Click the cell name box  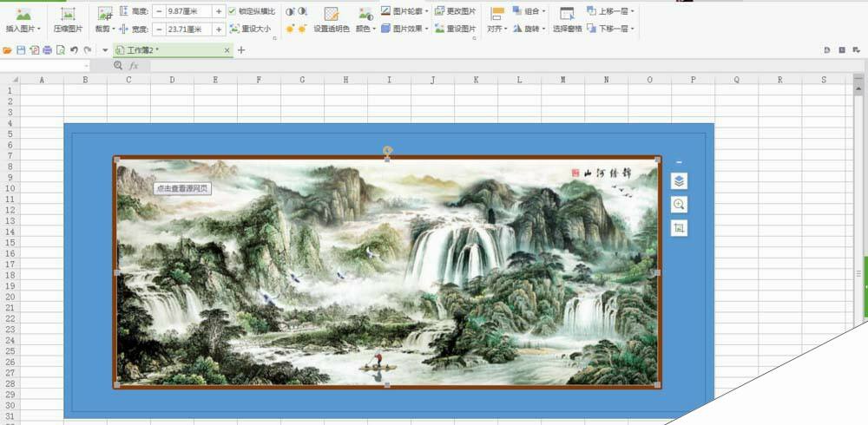coord(44,66)
